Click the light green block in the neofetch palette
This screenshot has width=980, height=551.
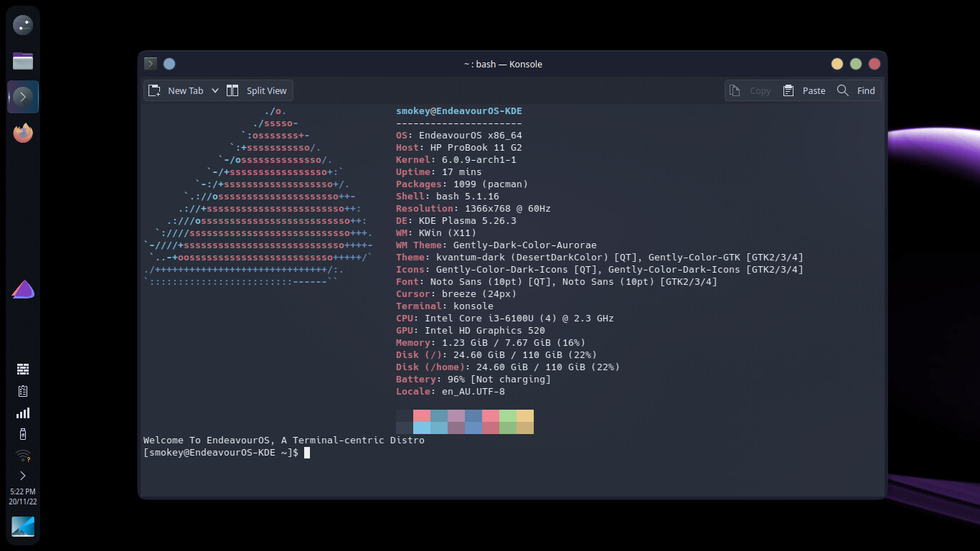(x=508, y=416)
